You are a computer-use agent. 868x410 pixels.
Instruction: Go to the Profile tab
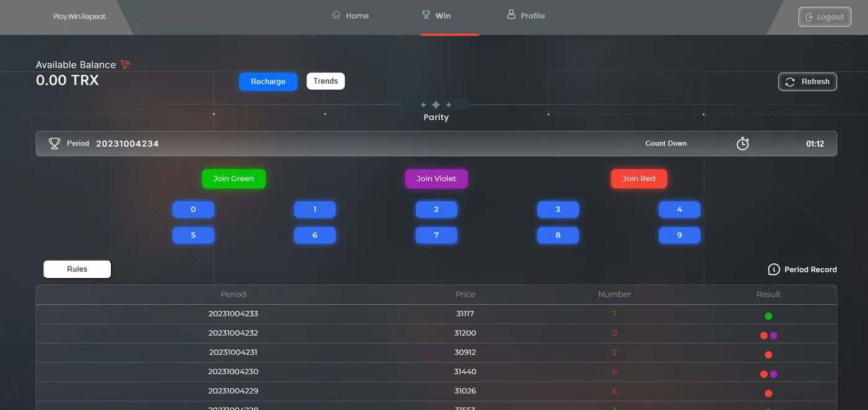(526, 15)
